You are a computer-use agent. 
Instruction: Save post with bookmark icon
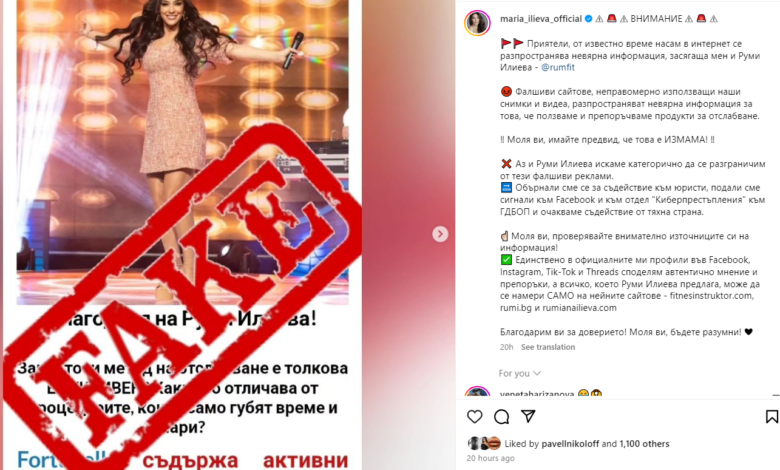pyautogui.click(x=772, y=417)
